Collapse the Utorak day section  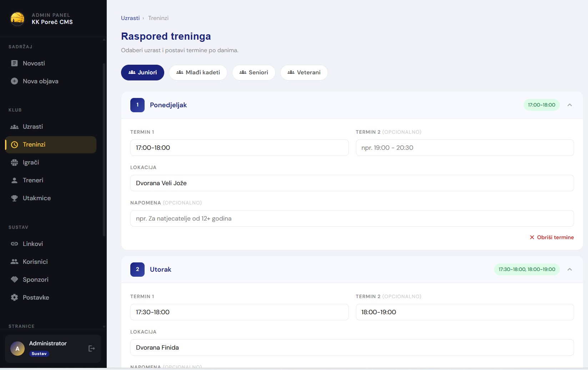pyautogui.click(x=569, y=270)
